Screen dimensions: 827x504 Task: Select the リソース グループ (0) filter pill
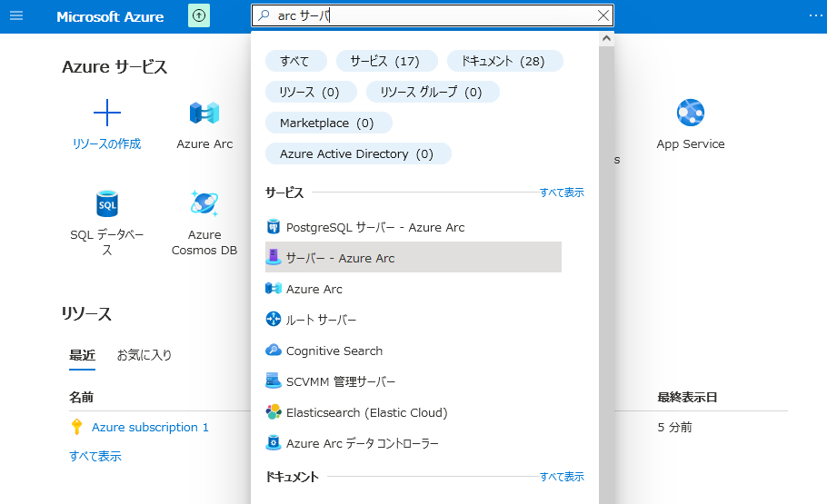click(x=433, y=93)
